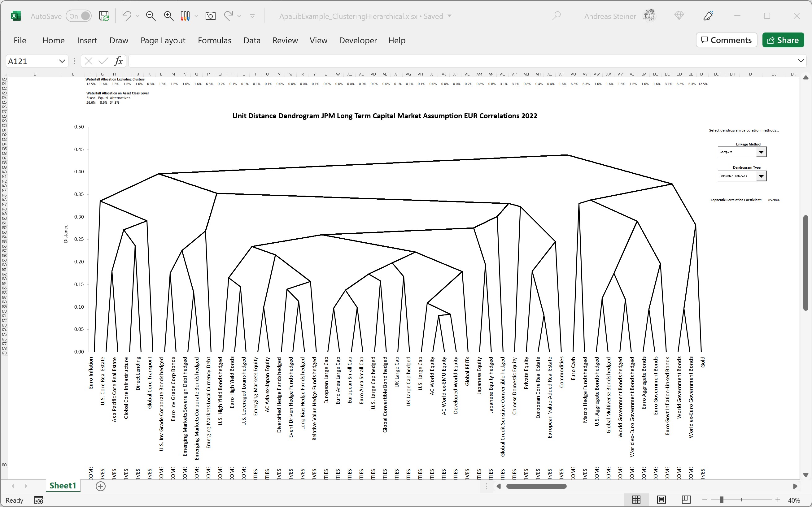Click the Zoom Out magnifier icon
The height and width of the screenshot is (507, 812).
(x=151, y=16)
